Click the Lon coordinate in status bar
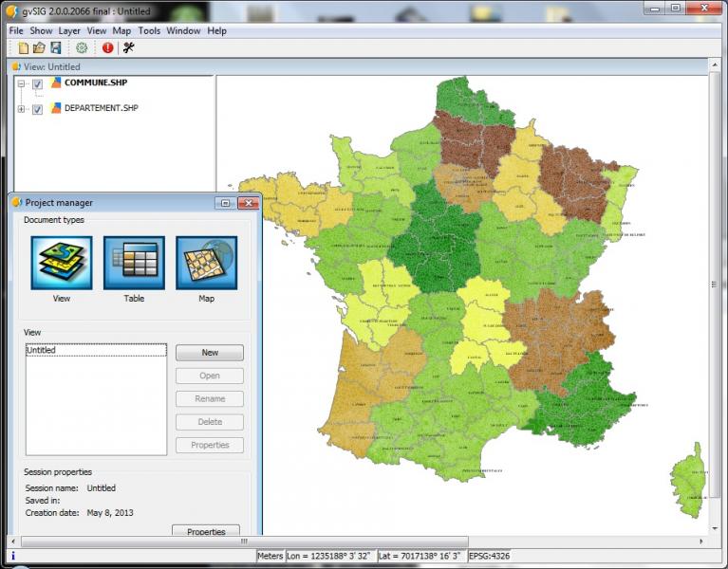 point(328,556)
